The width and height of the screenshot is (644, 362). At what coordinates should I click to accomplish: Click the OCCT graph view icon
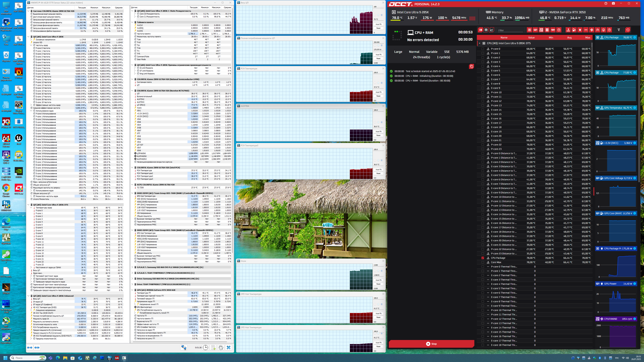click(492, 30)
